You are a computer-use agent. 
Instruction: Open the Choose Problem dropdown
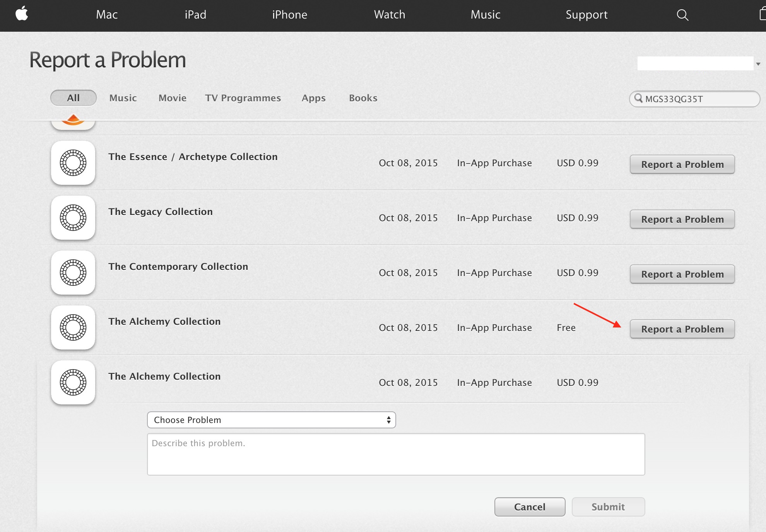pos(271,420)
